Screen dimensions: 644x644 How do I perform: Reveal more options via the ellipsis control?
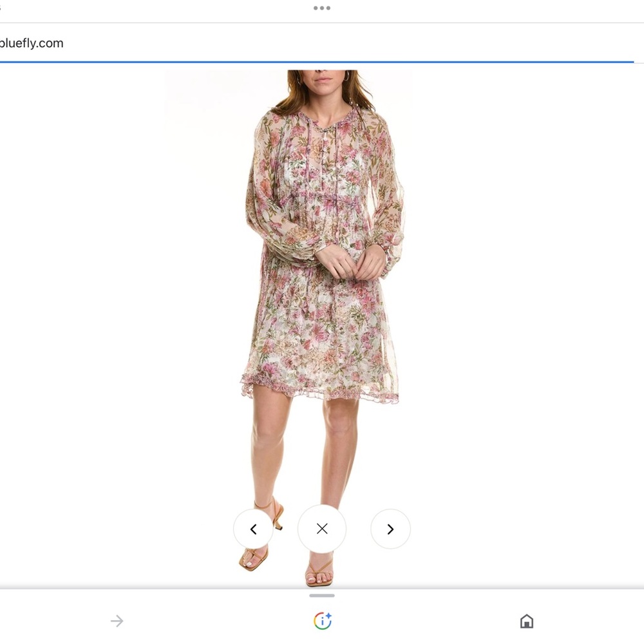[x=322, y=8]
